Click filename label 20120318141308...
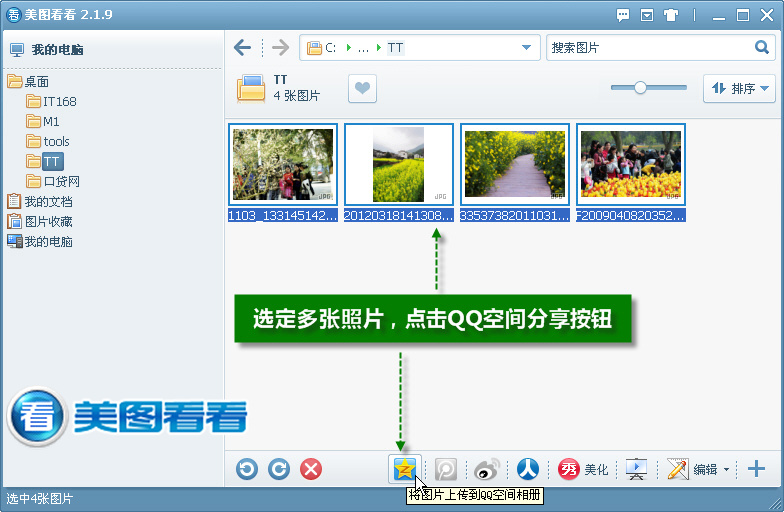The width and height of the screenshot is (784, 512). click(399, 216)
